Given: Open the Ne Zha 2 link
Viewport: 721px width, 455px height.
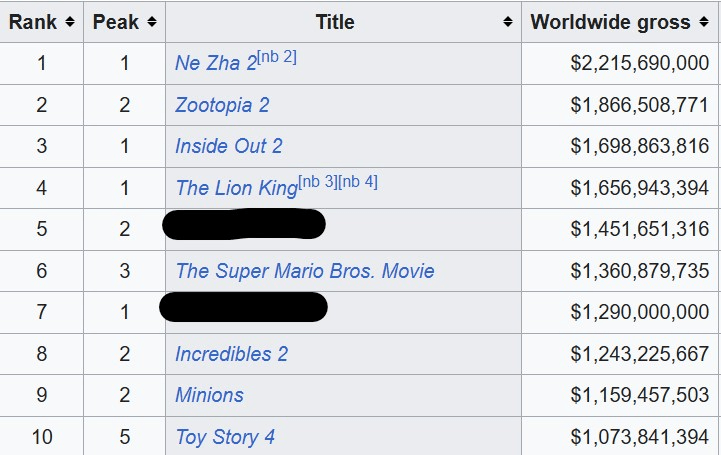Looking at the screenshot, I should coord(216,63).
